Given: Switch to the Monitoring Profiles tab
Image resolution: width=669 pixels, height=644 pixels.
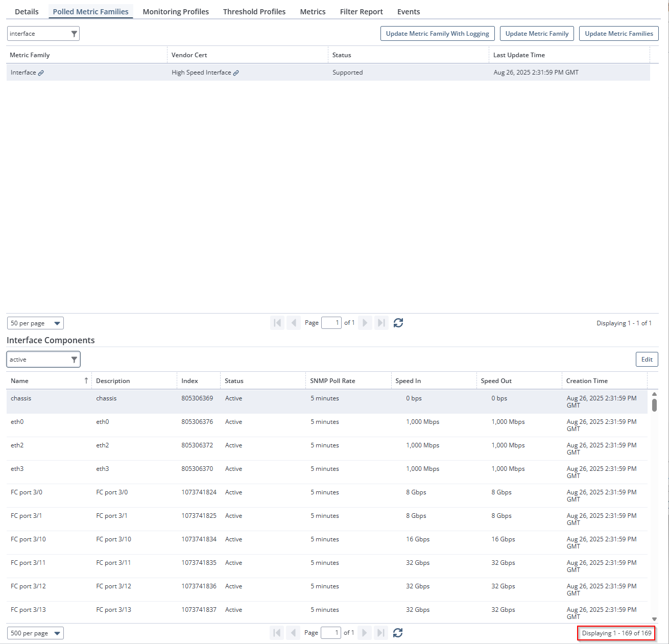Looking at the screenshot, I should tap(176, 12).
